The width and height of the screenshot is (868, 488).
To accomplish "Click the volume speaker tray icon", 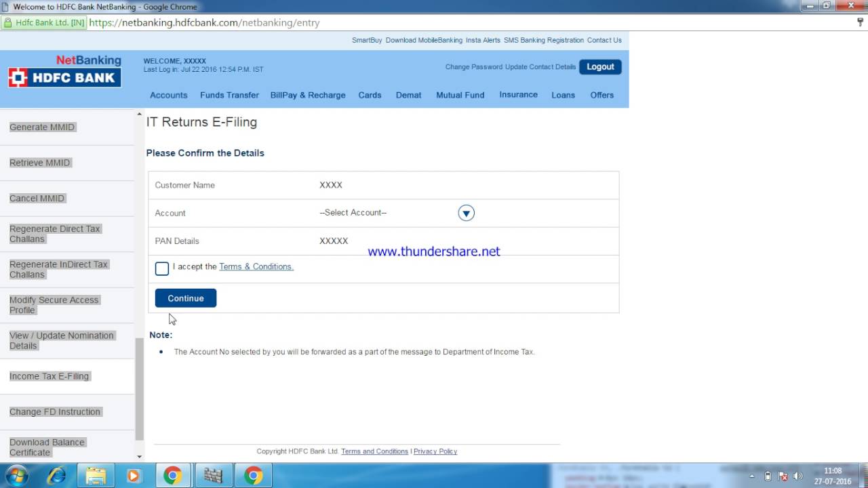I will point(798,476).
